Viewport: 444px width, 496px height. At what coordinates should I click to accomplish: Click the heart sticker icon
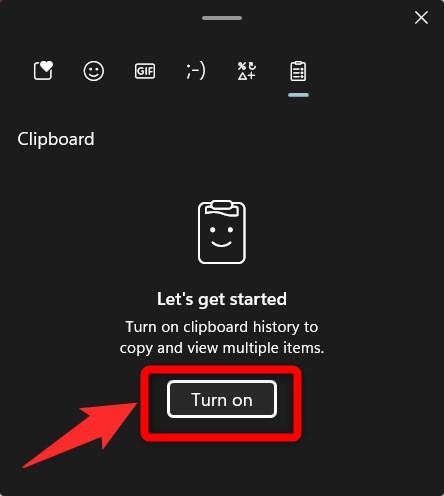click(43, 71)
